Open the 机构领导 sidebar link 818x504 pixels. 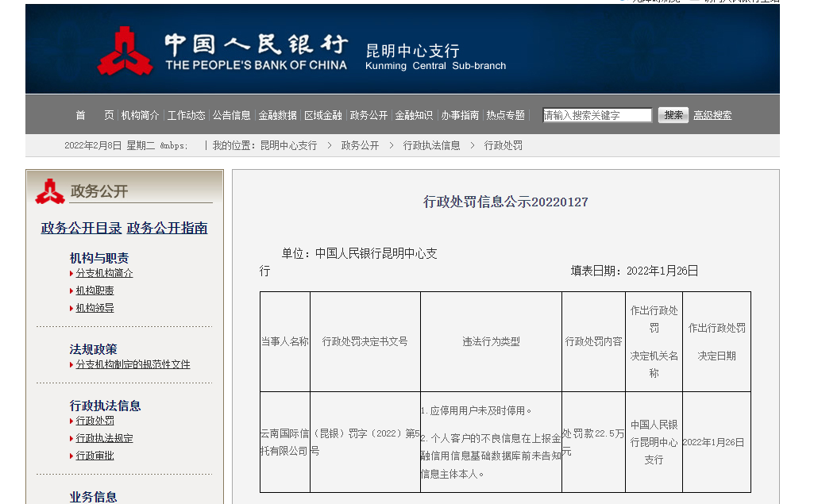(x=95, y=308)
